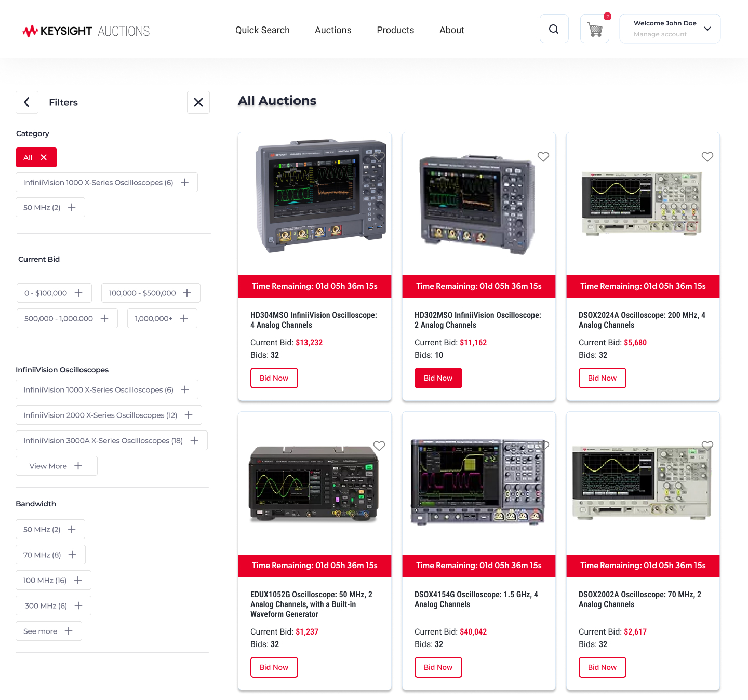The image size is (748, 700).
Task: Click the Manage account text
Action: coord(660,34)
